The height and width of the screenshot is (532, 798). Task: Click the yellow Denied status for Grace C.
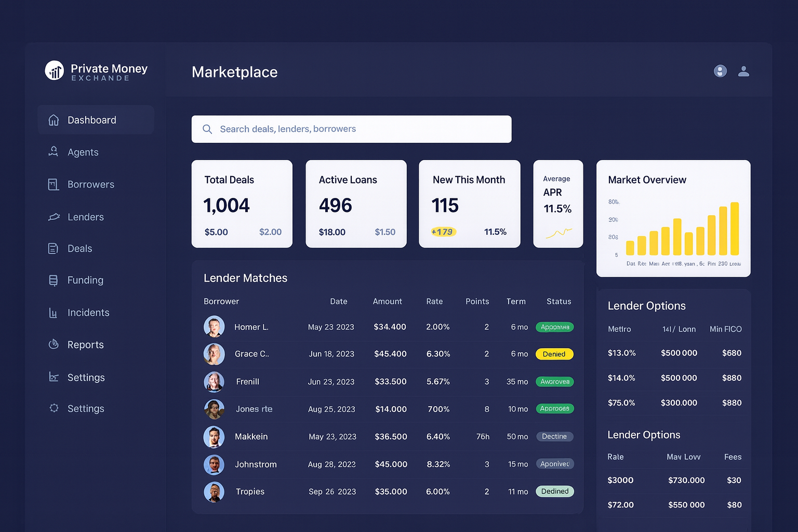click(554, 354)
